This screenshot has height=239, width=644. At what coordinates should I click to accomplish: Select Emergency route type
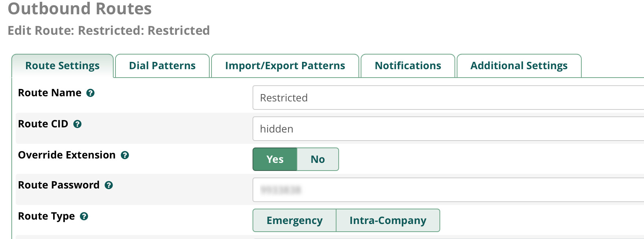(x=294, y=220)
